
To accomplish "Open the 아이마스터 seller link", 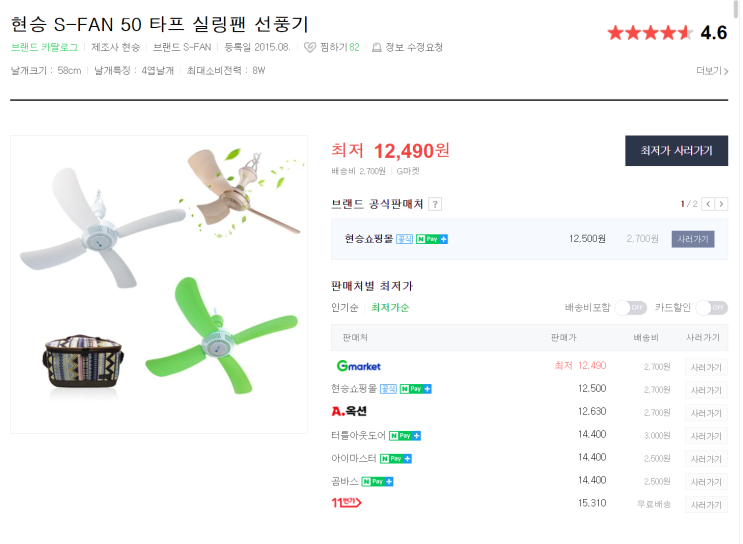I will [x=354, y=458].
